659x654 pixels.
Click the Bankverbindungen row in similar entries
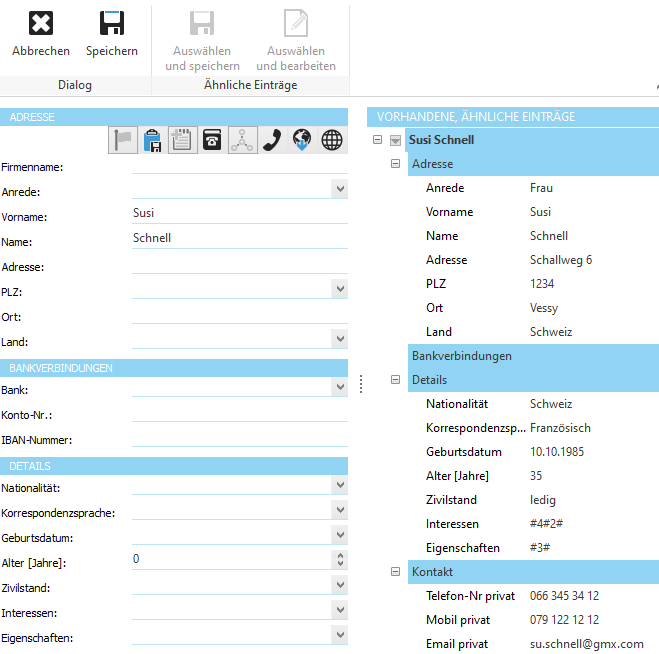point(461,356)
